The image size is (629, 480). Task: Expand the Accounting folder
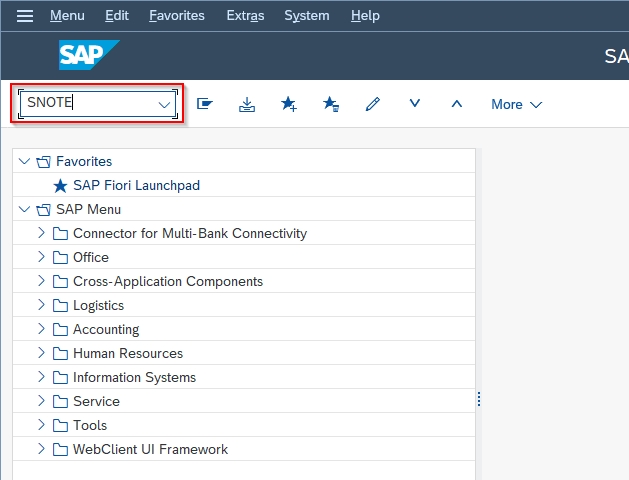pos(41,329)
